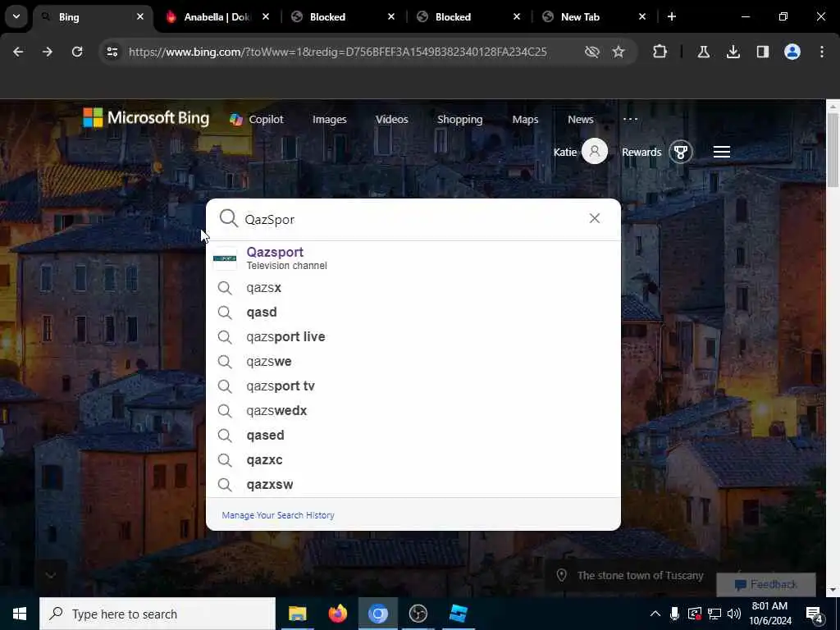This screenshot has width=840, height=630.
Task: Close the New Tab tab
Action: coord(642,16)
